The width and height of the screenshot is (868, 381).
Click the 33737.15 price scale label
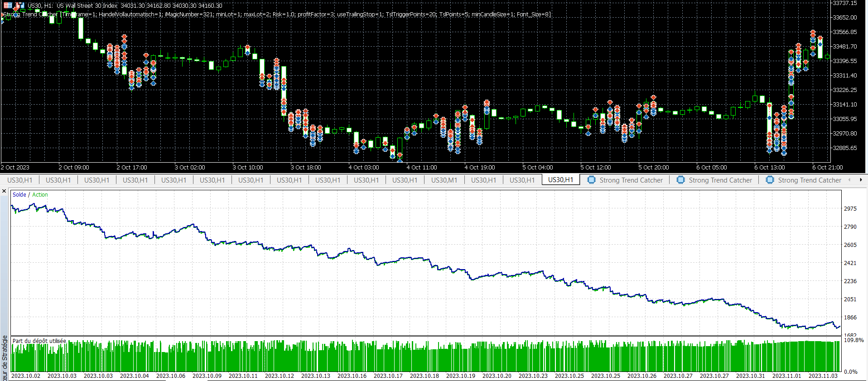tap(845, 3)
